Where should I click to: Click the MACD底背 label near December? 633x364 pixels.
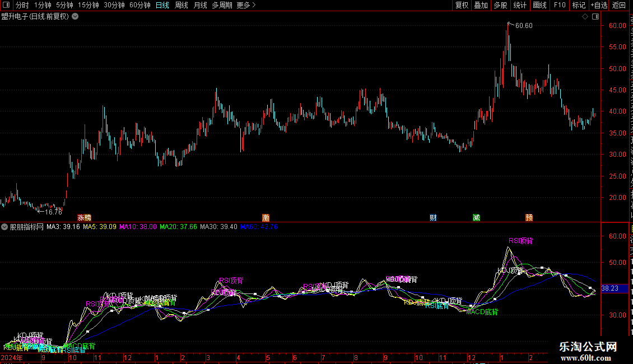[x=482, y=312]
